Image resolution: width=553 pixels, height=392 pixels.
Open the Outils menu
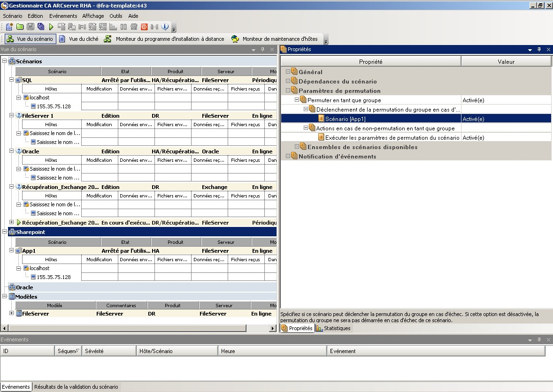[x=115, y=16]
